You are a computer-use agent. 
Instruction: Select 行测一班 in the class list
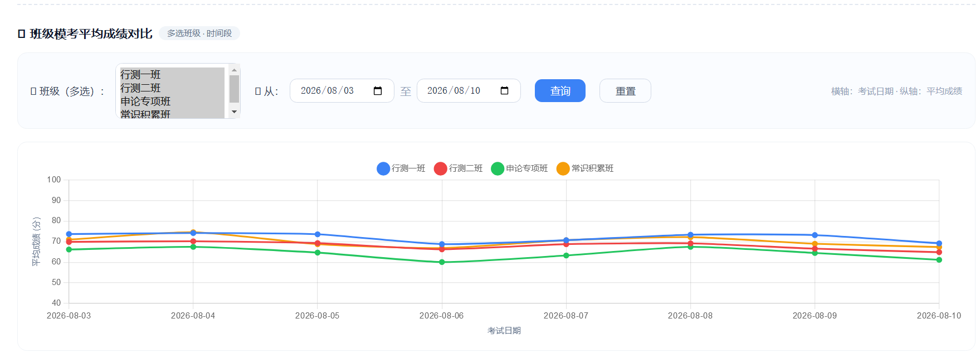click(172, 74)
